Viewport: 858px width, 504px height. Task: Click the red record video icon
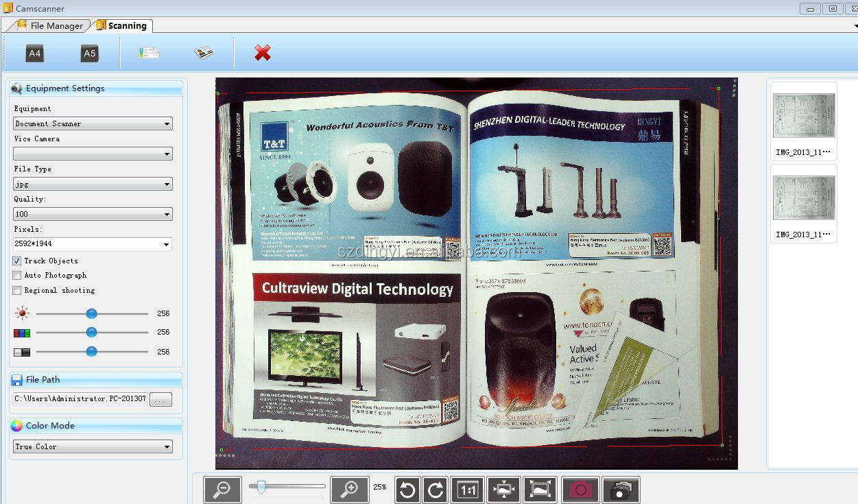[581, 490]
